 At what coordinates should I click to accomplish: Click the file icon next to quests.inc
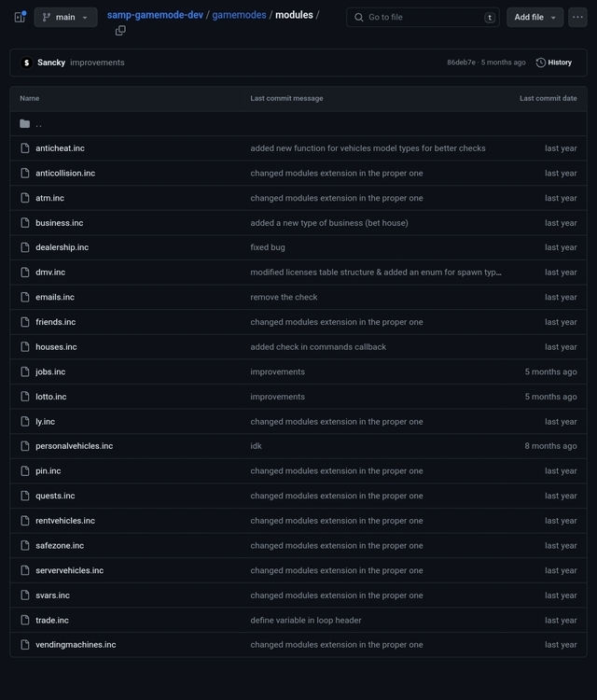25,496
